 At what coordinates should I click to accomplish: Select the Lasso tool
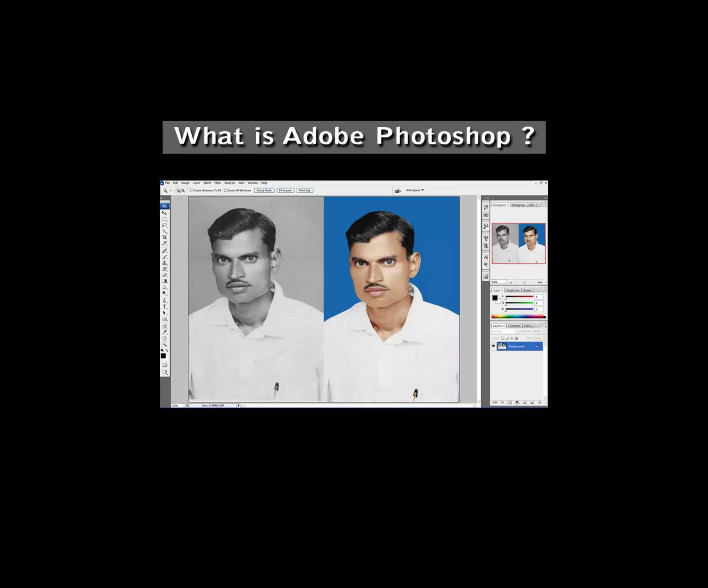click(x=165, y=225)
